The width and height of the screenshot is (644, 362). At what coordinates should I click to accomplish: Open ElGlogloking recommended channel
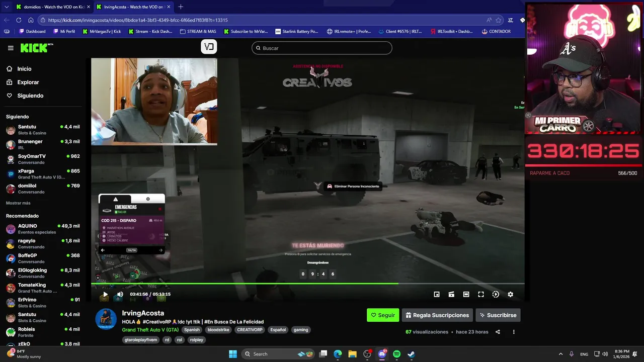point(43,273)
